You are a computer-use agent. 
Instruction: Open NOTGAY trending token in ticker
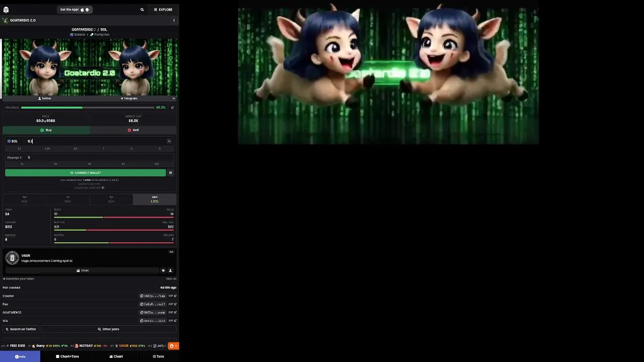(89, 346)
